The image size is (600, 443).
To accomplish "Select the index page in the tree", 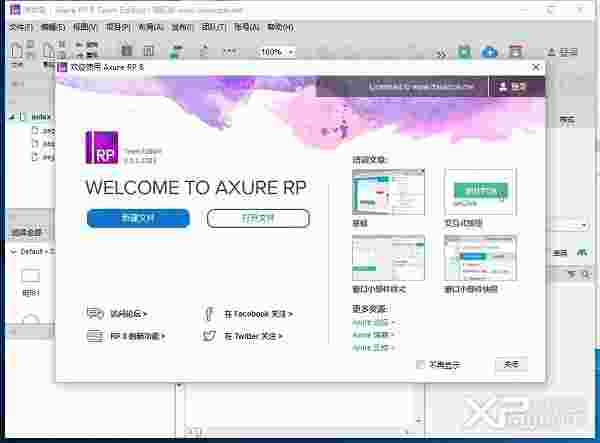I will tap(40, 117).
